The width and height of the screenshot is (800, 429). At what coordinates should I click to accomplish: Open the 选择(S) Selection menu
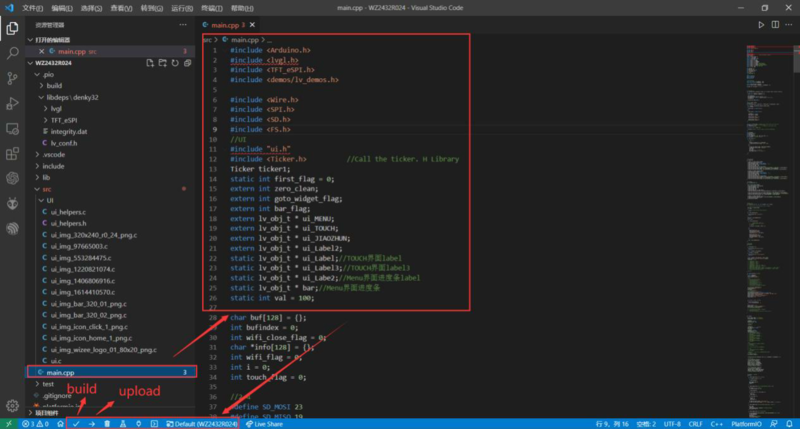click(x=91, y=8)
